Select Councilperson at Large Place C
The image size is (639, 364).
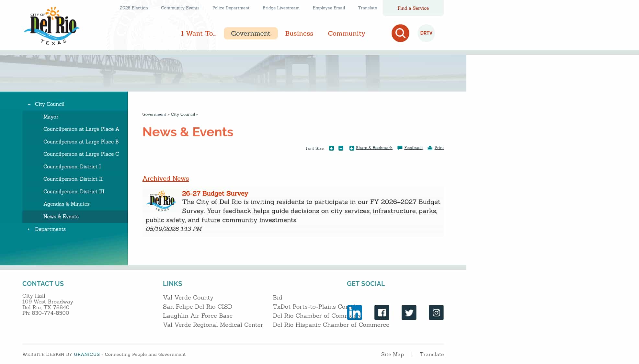(81, 154)
